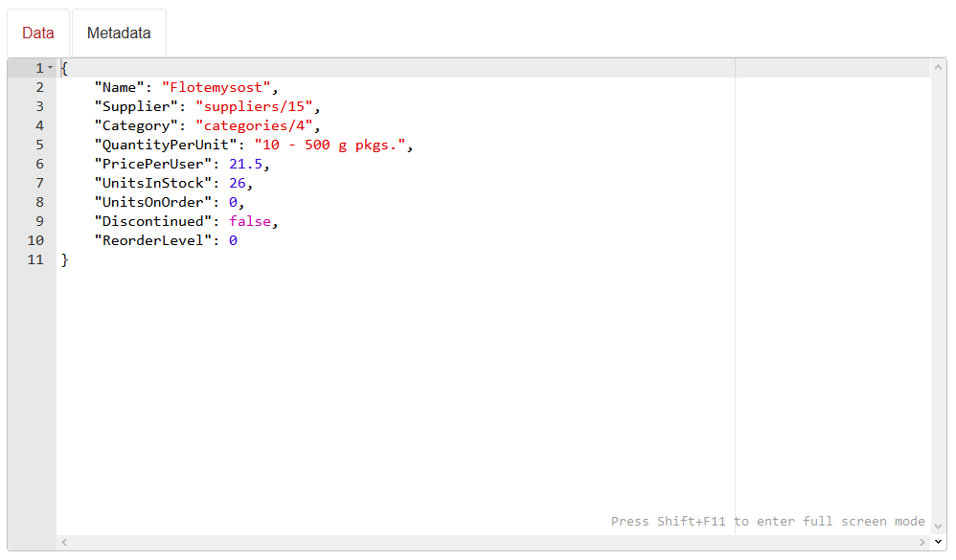956x560 pixels.
Task: Click the "Supplier" key
Action: pos(136,106)
